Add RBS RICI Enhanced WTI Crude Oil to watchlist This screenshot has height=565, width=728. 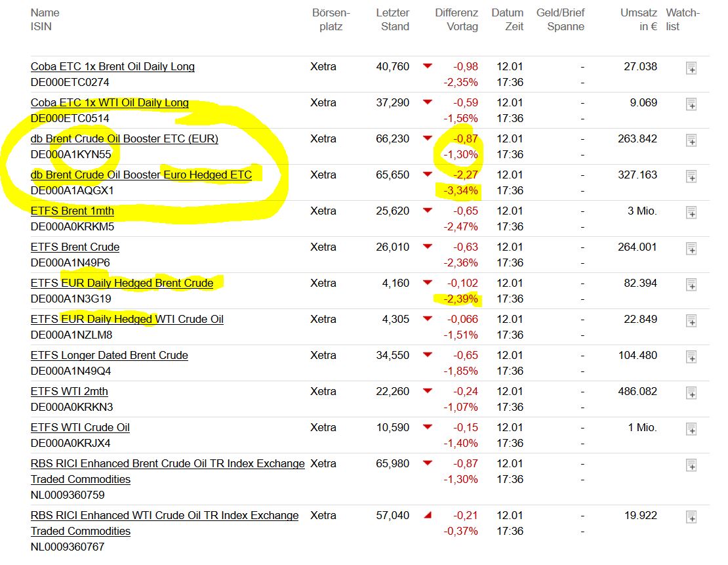click(x=691, y=517)
